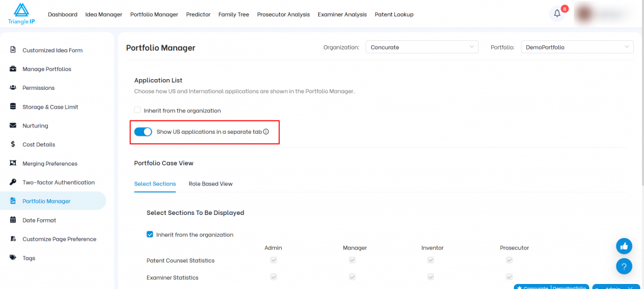
Task: Check Inherit from organization under Application List
Action: click(x=138, y=110)
